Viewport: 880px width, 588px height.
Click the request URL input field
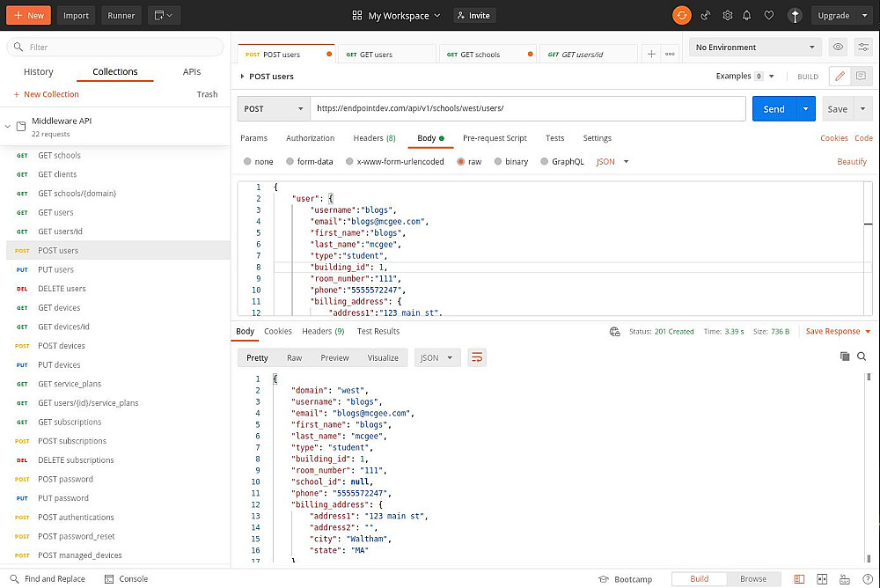tap(527, 108)
